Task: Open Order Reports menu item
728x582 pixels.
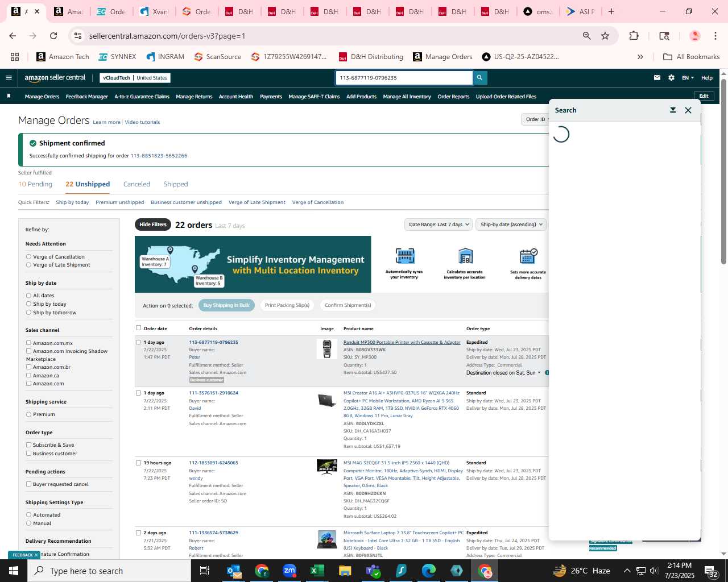Action: tap(453, 97)
